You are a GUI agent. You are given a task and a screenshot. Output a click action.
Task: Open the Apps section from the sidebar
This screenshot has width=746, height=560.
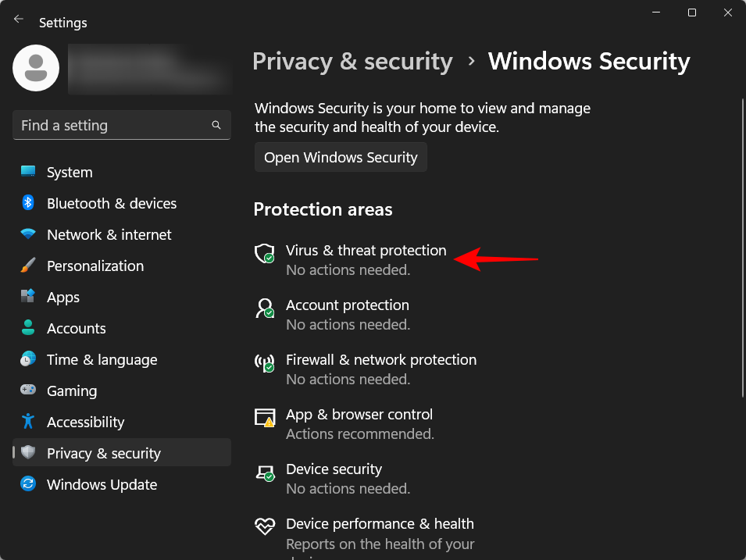(28, 297)
